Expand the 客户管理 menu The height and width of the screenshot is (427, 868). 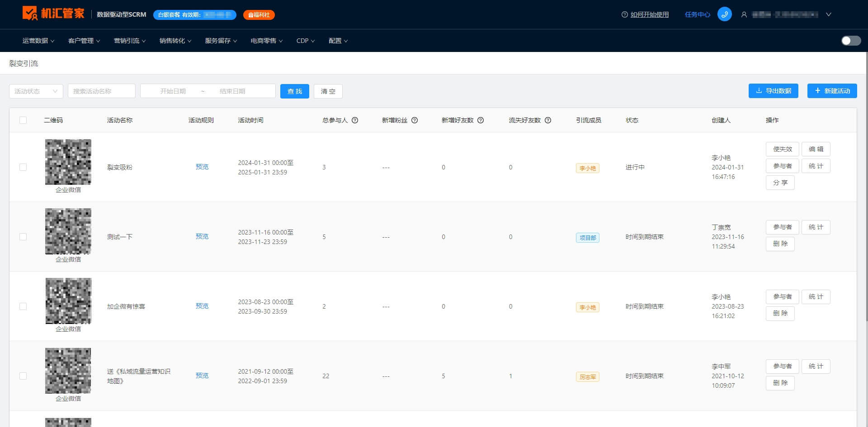[x=84, y=41]
